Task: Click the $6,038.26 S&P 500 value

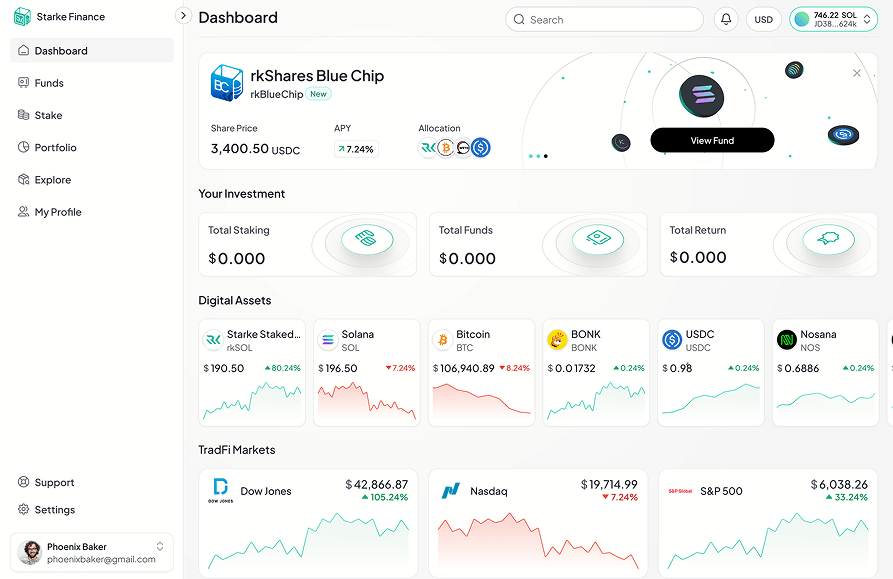Action: pyautogui.click(x=839, y=484)
